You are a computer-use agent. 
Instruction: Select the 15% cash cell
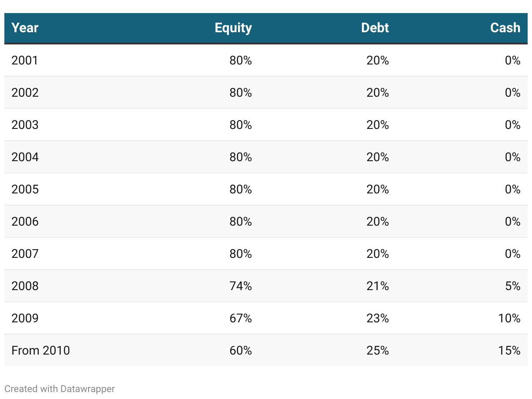[x=509, y=350]
